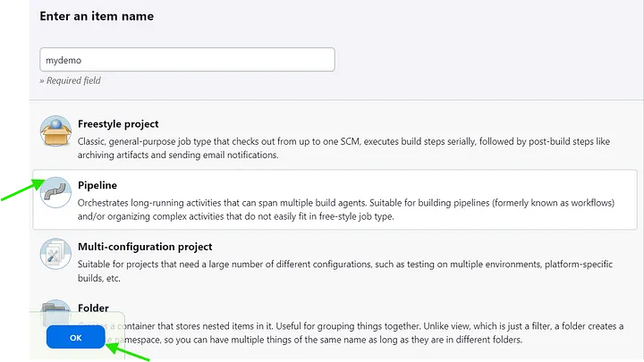Image resolution: width=644 pixels, height=362 pixels.
Task: Choose the Folder item heading
Action: click(x=93, y=307)
